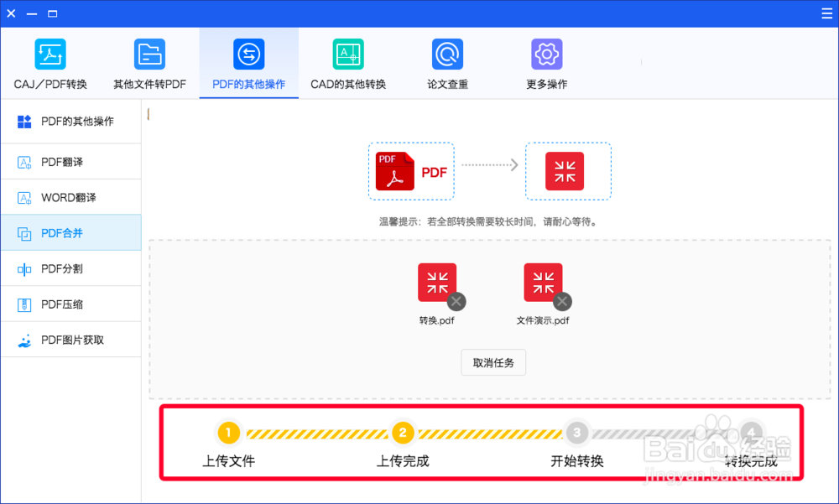Remove 转换.pdf from the task list

click(456, 302)
